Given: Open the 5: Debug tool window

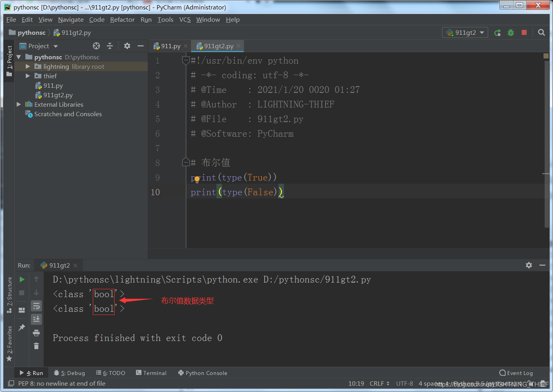Looking at the screenshot, I should (x=70, y=373).
